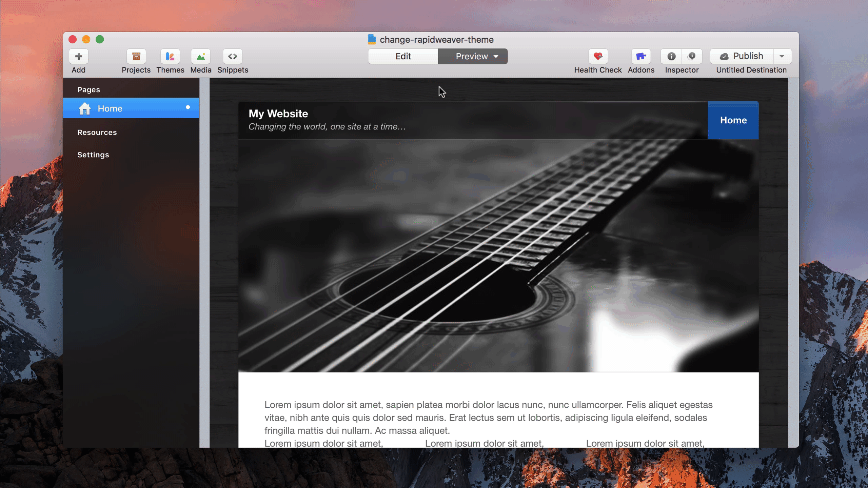Open Addons puzzle piece icon
Viewport: 868px width, 488px height.
point(640,56)
